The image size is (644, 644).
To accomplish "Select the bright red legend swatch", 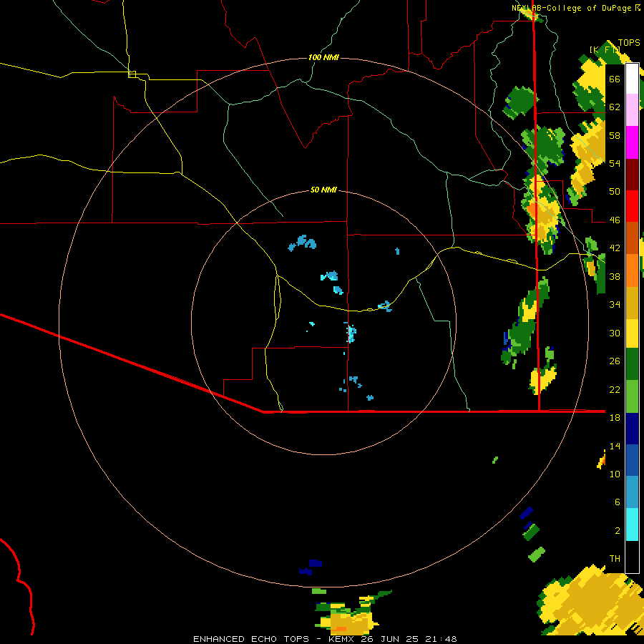I will click(x=632, y=206).
